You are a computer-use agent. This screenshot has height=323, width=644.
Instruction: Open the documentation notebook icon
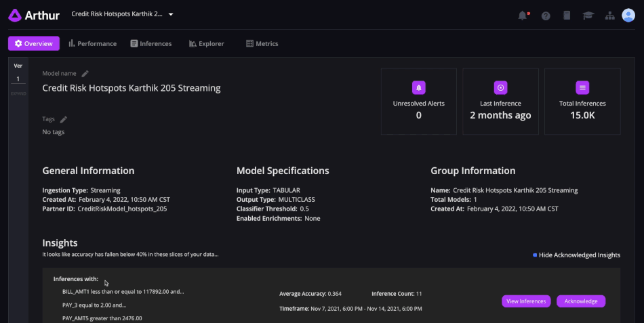pyautogui.click(x=567, y=15)
